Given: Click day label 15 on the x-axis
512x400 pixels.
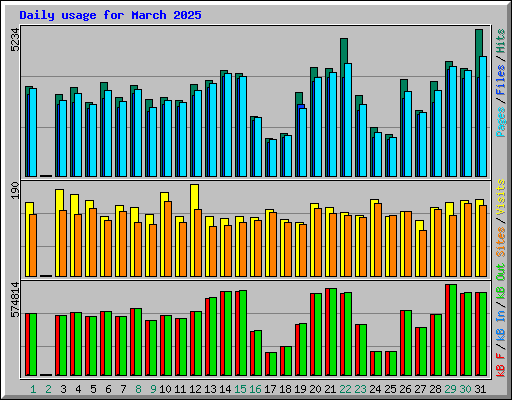Looking at the screenshot, I should (240, 389).
